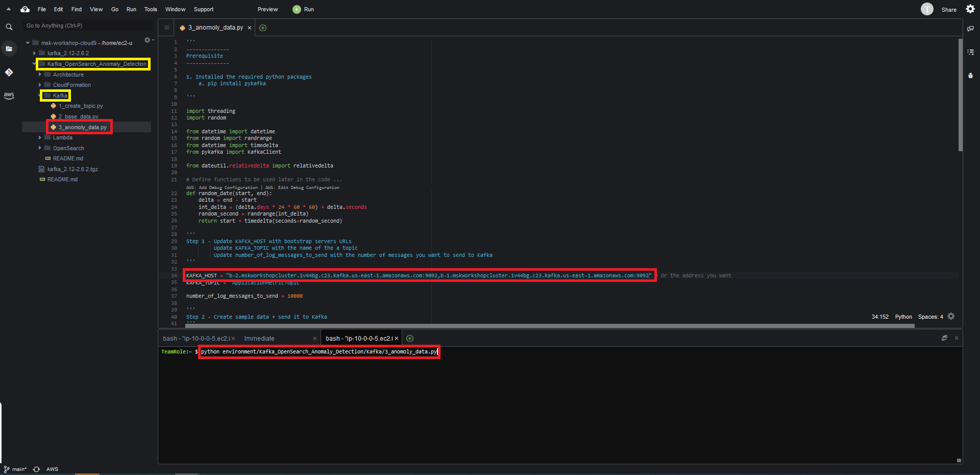The image size is (980, 475).
Task: Open the search magnifier in left sidebar
Action: coord(9,27)
